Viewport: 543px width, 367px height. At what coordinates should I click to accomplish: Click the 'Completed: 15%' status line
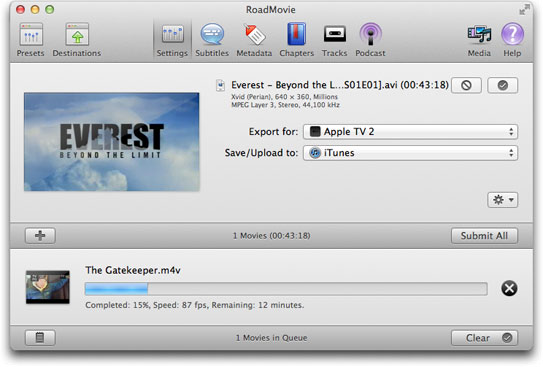(x=195, y=305)
